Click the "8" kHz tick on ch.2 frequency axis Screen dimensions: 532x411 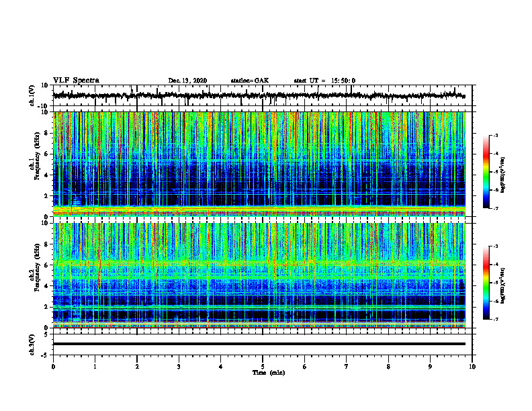point(46,244)
